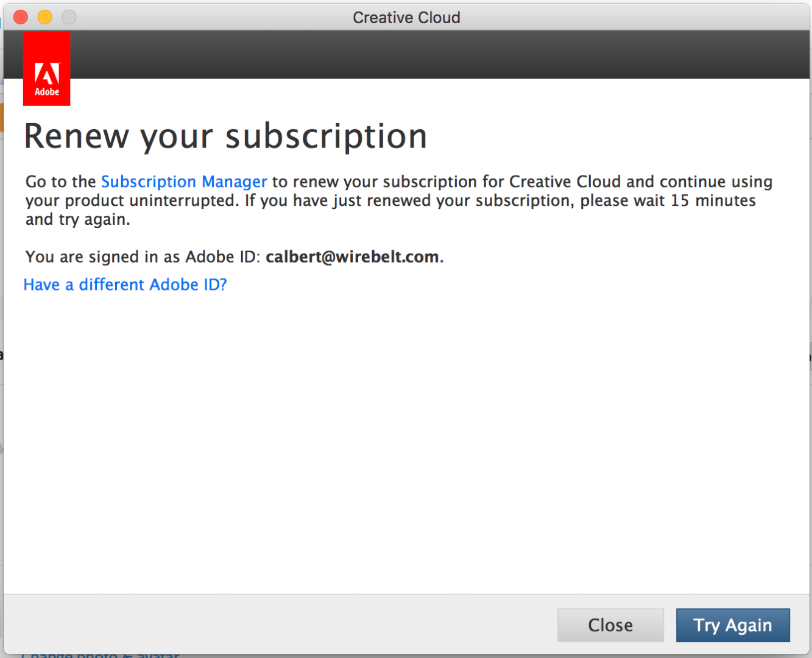Minimize the window using the yellow button
Viewport: 812px width, 658px height.
pyautogui.click(x=45, y=17)
